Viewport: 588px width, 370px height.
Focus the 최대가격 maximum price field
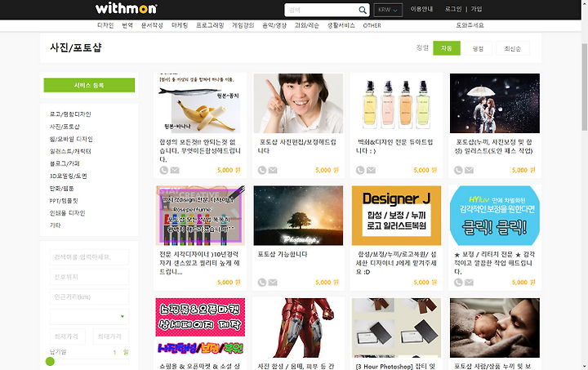pyautogui.click(x=111, y=337)
